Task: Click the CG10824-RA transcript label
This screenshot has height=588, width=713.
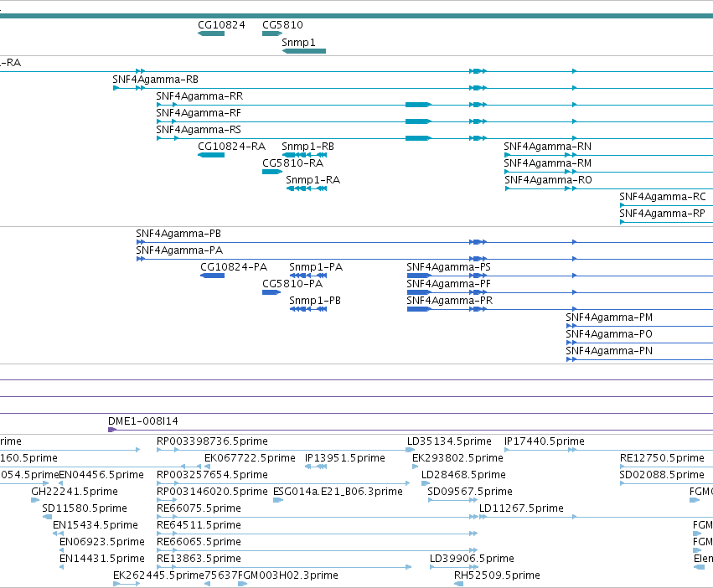Action: point(231,147)
